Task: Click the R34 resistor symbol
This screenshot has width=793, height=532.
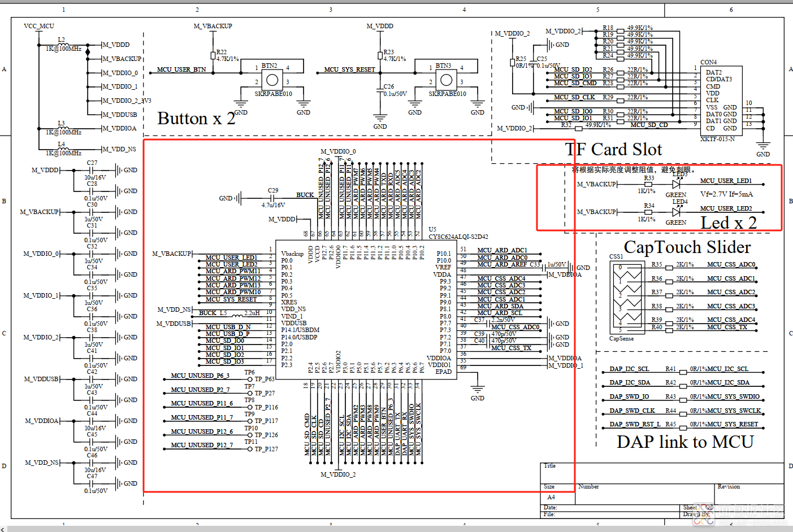Action: click(648, 212)
